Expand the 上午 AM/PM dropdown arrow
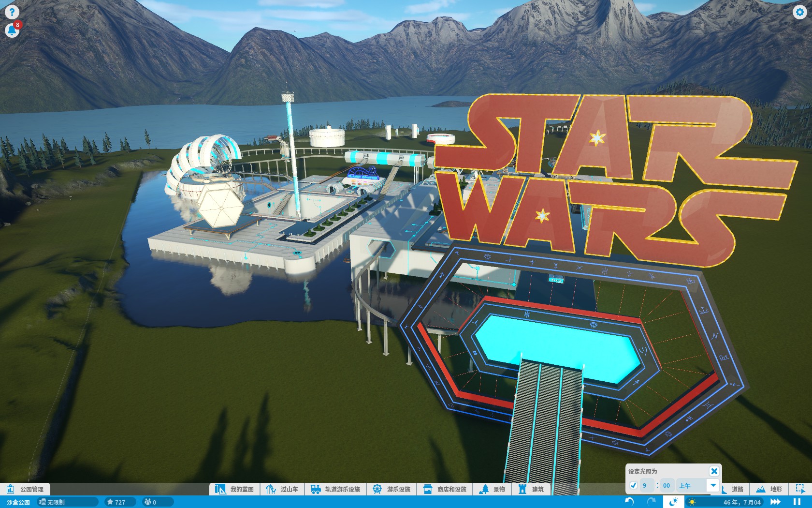 713,485
